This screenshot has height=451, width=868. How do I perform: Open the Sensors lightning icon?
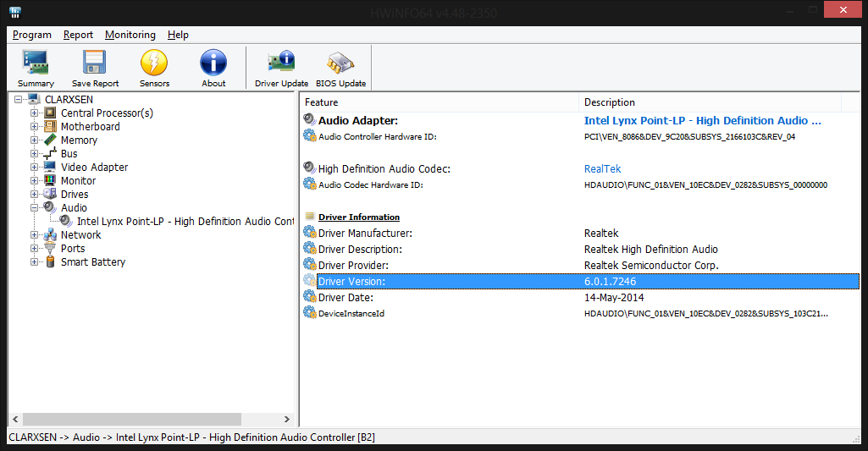click(x=154, y=63)
